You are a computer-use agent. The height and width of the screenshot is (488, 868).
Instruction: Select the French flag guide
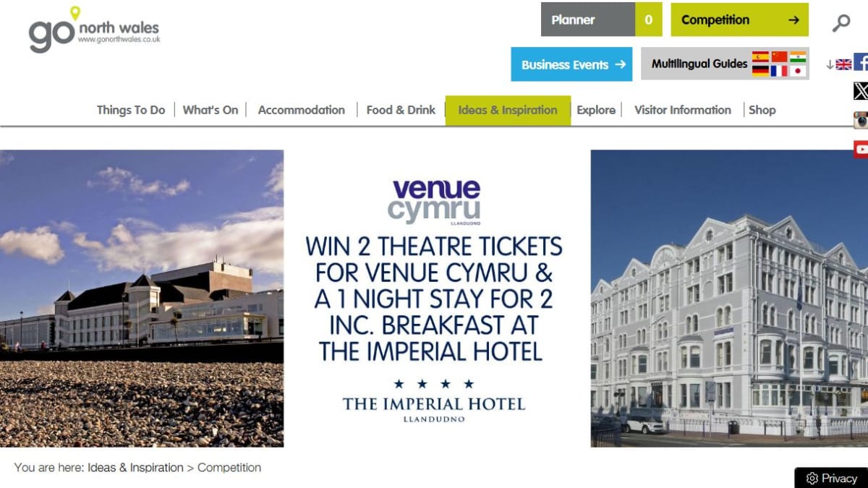pyautogui.click(x=779, y=71)
